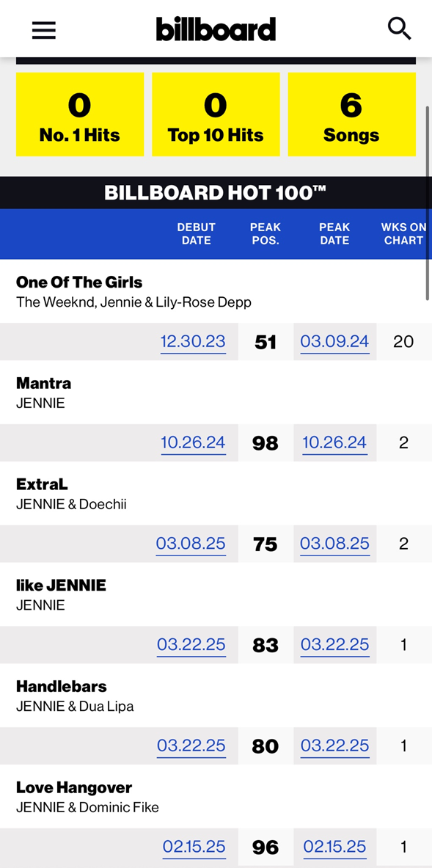Open Handlebars debut date 03.22.25
432x868 pixels.
click(x=191, y=745)
